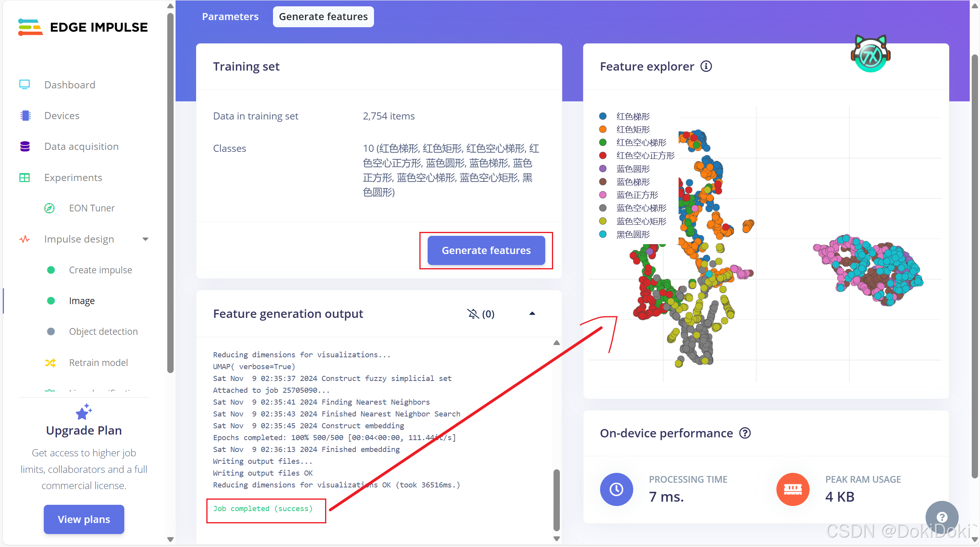Open the Dashboard monitor icon
Image resolution: width=980 pixels, height=547 pixels.
24,85
